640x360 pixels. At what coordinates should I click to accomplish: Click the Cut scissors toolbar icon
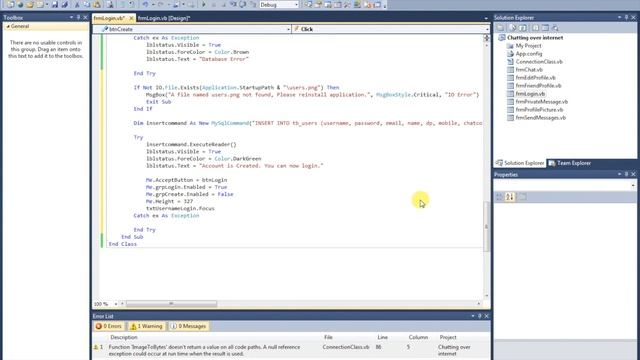point(77,4)
